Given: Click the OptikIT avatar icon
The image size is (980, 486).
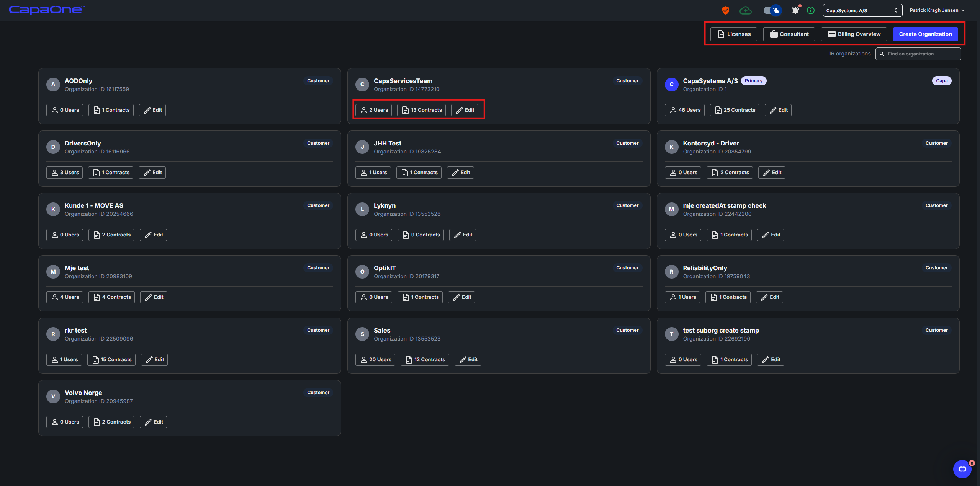Looking at the screenshot, I should click(x=362, y=272).
